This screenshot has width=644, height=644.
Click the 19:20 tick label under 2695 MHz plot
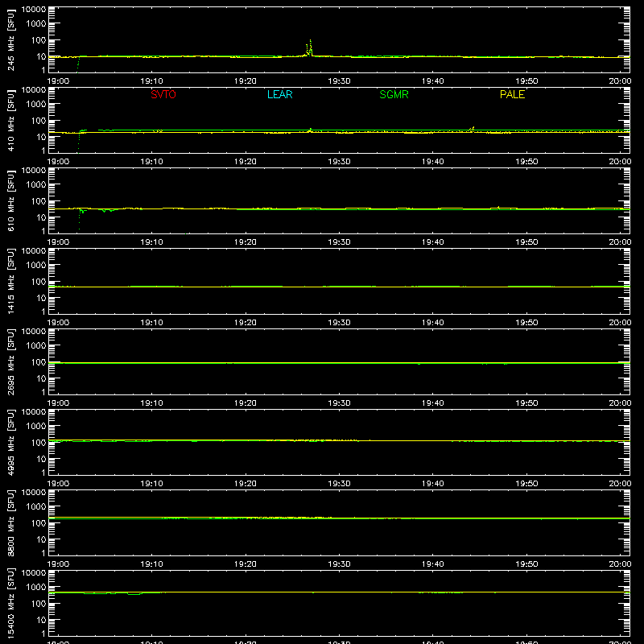pyautogui.click(x=246, y=403)
